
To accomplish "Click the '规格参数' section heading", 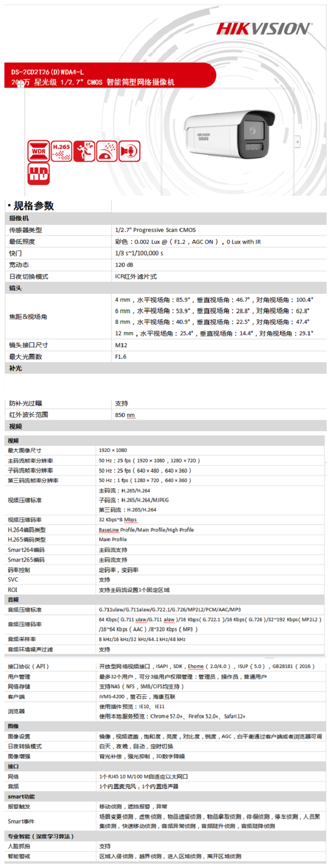I will (34, 205).
